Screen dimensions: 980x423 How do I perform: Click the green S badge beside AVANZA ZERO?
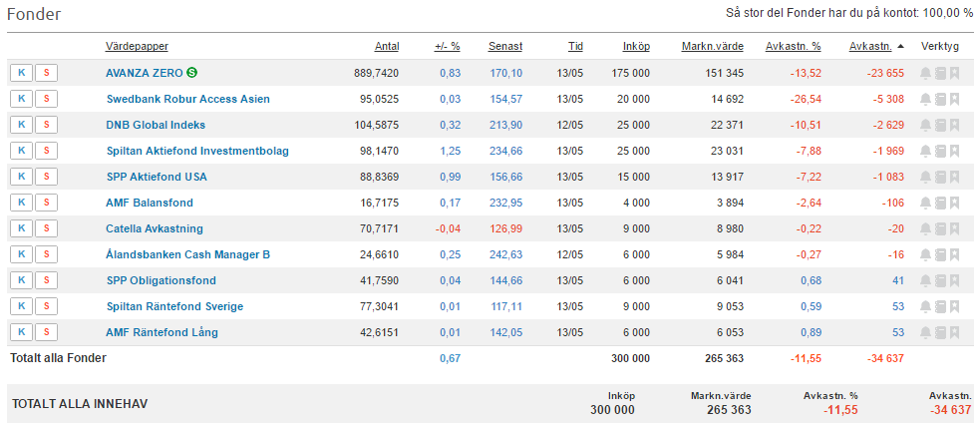(191, 73)
